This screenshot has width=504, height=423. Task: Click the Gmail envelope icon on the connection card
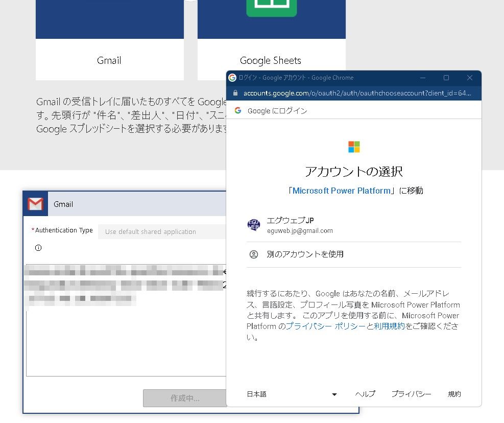35,203
